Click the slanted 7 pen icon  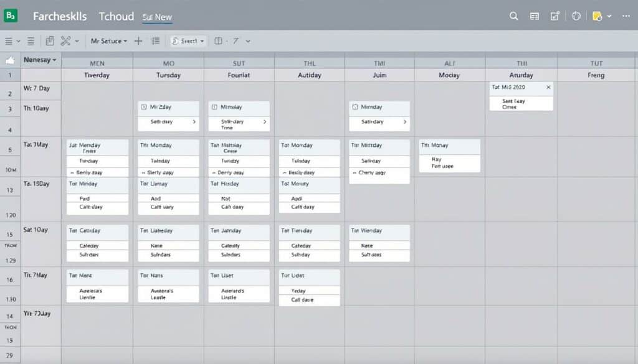(236, 41)
